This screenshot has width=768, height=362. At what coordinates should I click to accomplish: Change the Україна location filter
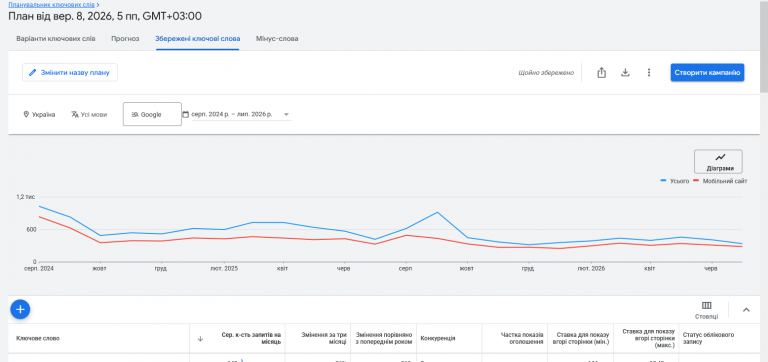[39, 115]
